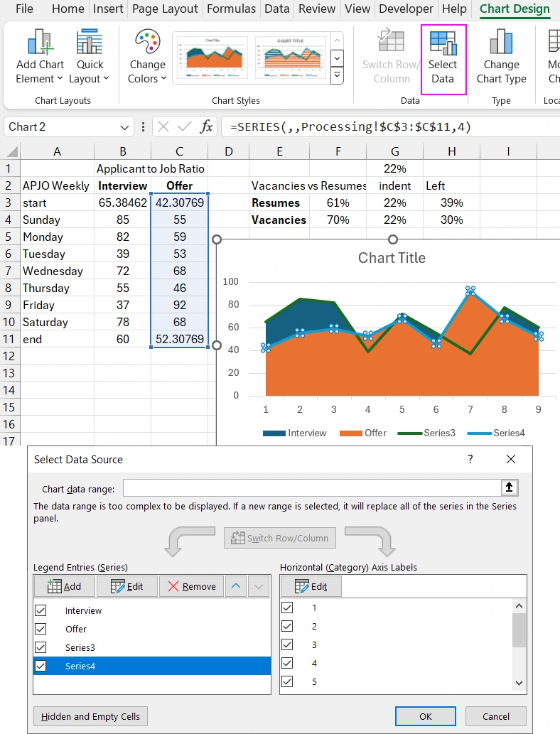Click the Hidden and Empty Cells button

coord(90,716)
